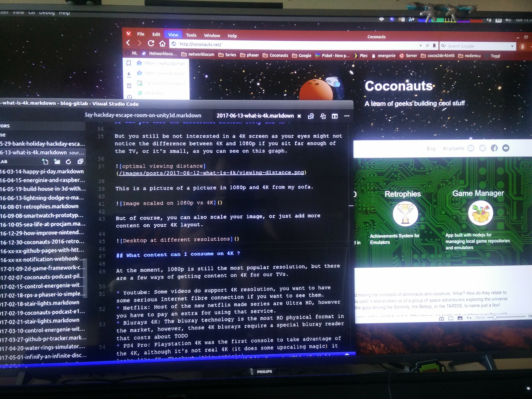The width and height of the screenshot is (532, 399).
Task: Go forward in the Vivaldi browser
Action: pos(139,43)
